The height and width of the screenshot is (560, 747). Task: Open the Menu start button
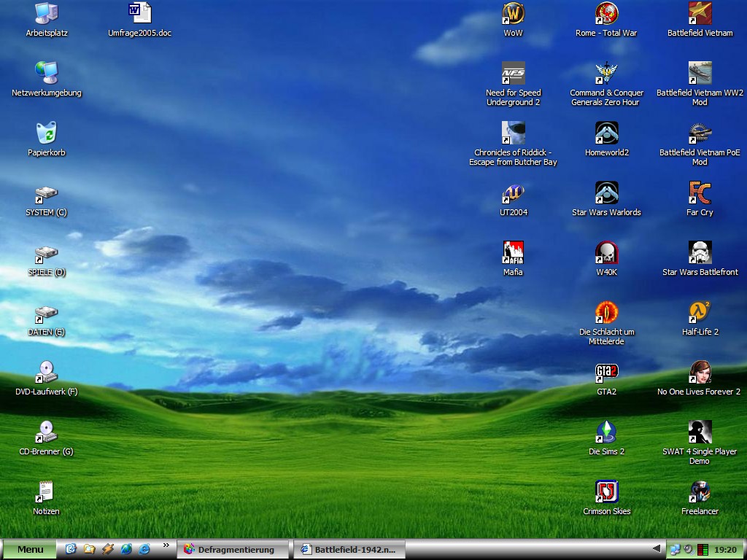coord(30,549)
